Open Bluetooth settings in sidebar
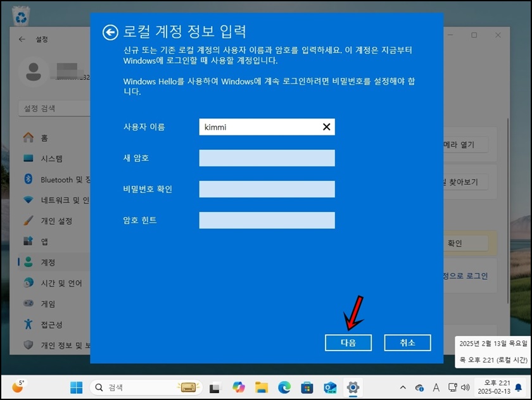 (54, 179)
